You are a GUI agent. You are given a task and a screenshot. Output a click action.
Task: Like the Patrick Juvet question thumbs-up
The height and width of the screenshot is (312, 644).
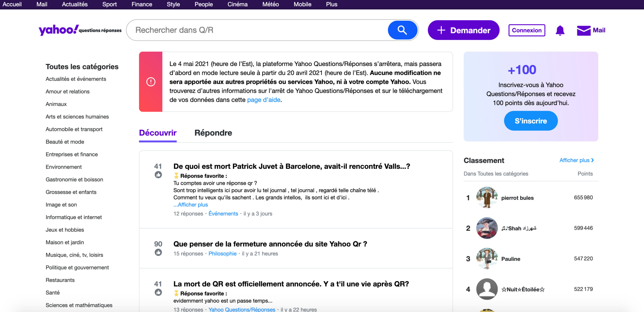pos(158,175)
